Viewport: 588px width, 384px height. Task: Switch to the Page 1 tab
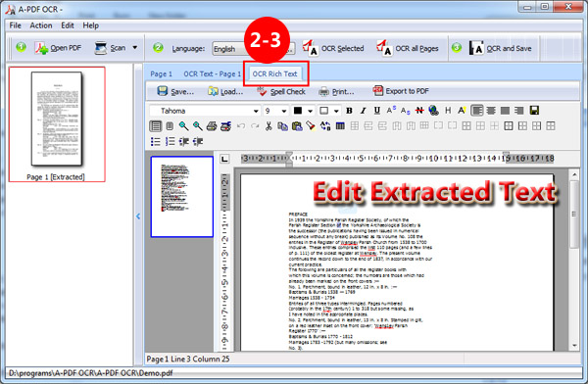pos(162,73)
